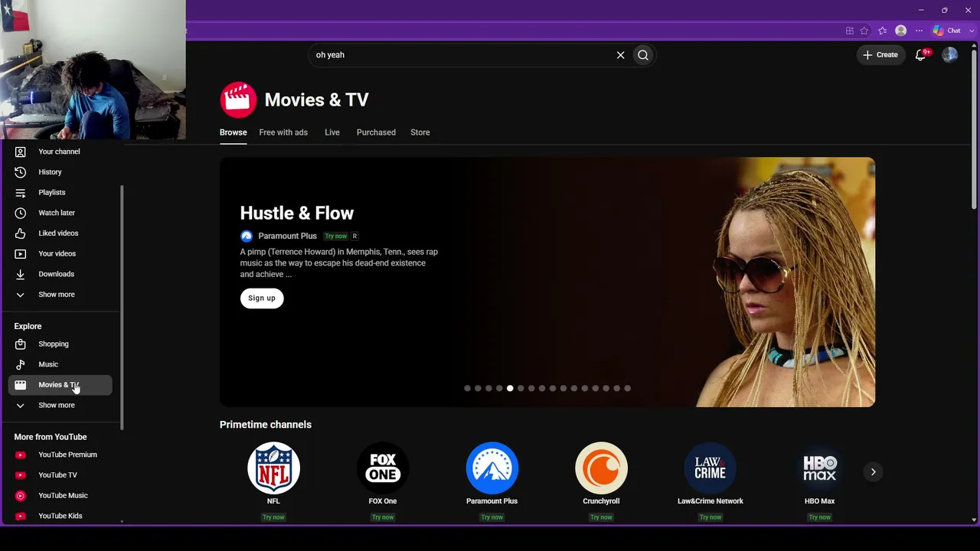
Task: Open the Purchased tab
Action: click(376, 132)
